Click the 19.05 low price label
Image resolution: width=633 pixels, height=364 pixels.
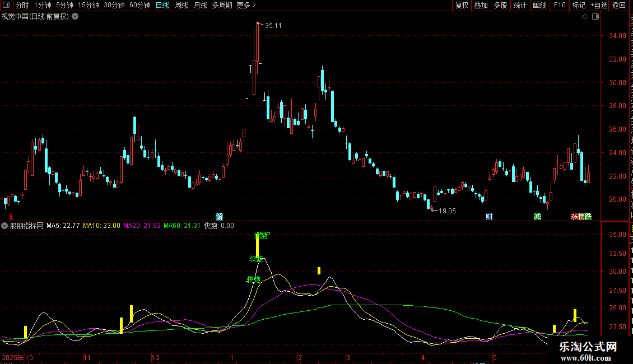coord(447,211)
